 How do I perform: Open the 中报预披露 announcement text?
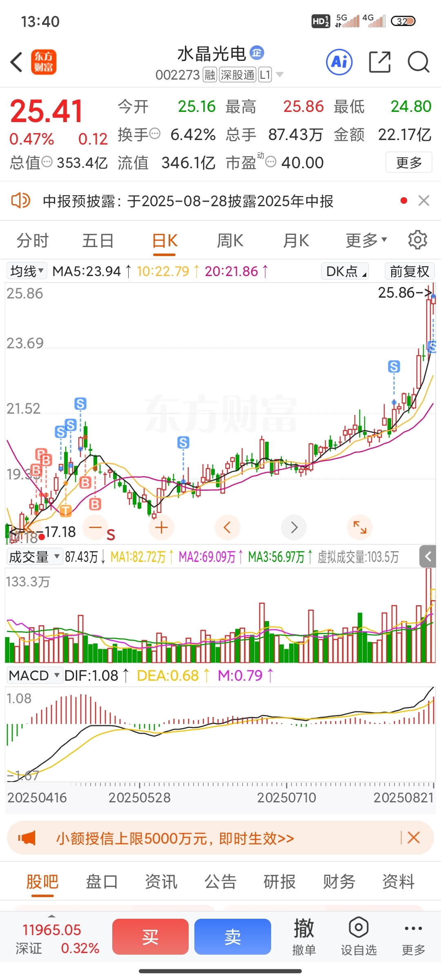pyautogui.click(x=188, y=201)
